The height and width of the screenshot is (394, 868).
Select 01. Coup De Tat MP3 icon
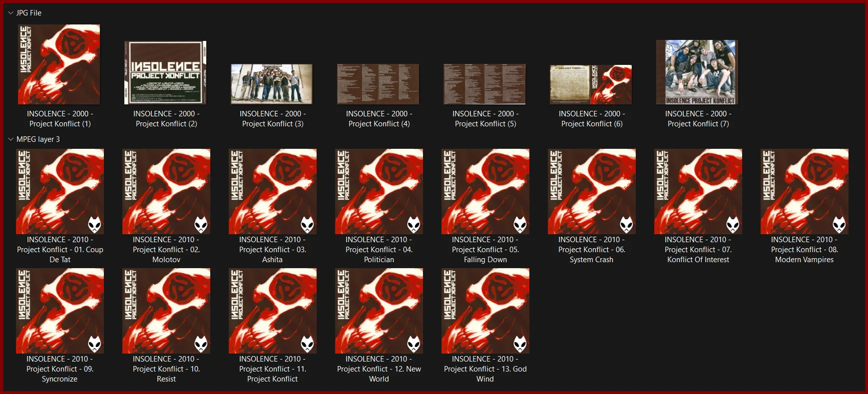(60, 191)
